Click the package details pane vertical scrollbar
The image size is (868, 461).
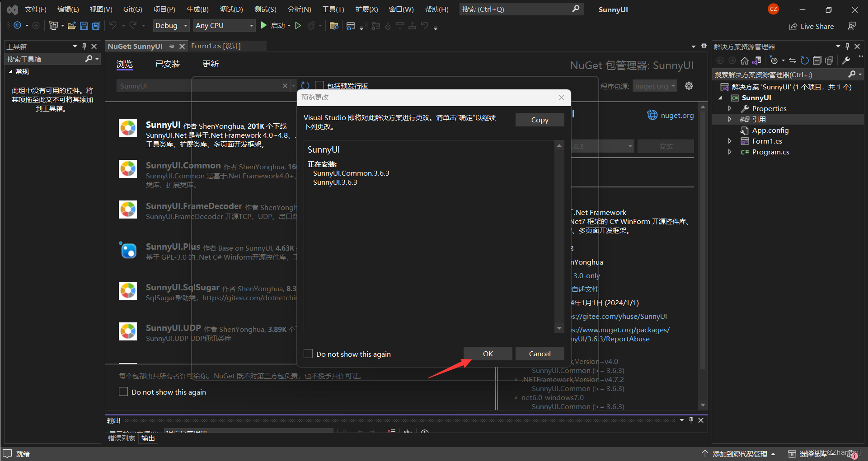(703, 239)
